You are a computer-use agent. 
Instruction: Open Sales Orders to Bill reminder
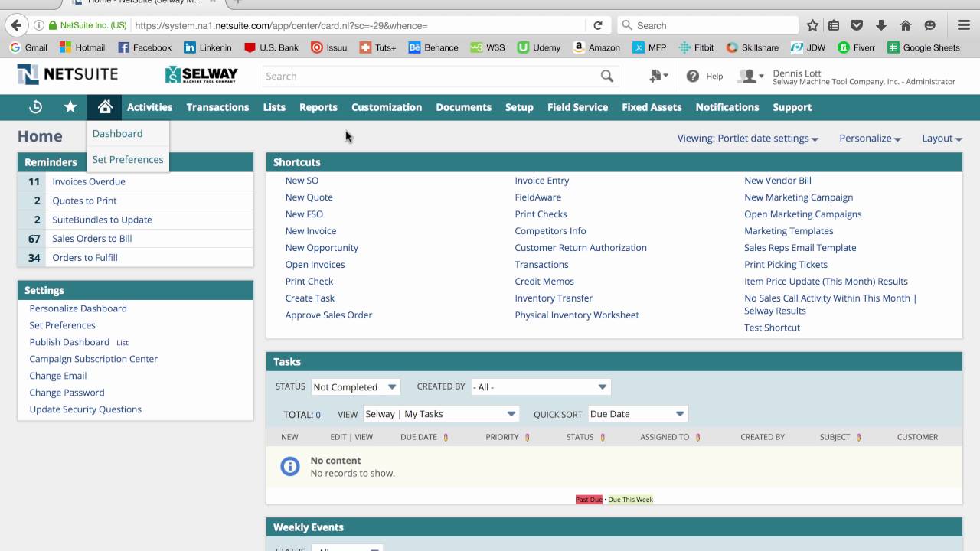(x=92, y=239)
